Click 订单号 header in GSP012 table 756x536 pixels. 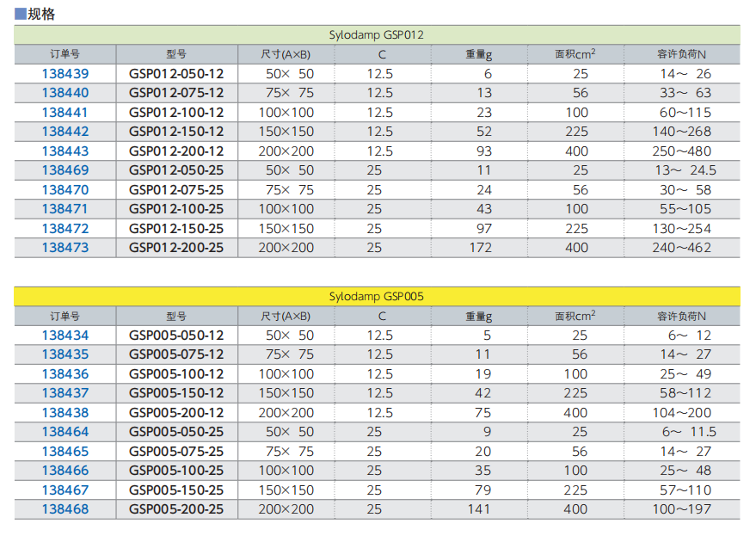[65, 54]
